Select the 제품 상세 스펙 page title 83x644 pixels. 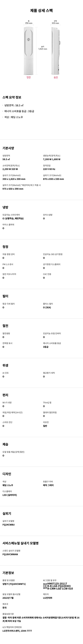pyautogui.click(x=41, y=11)
